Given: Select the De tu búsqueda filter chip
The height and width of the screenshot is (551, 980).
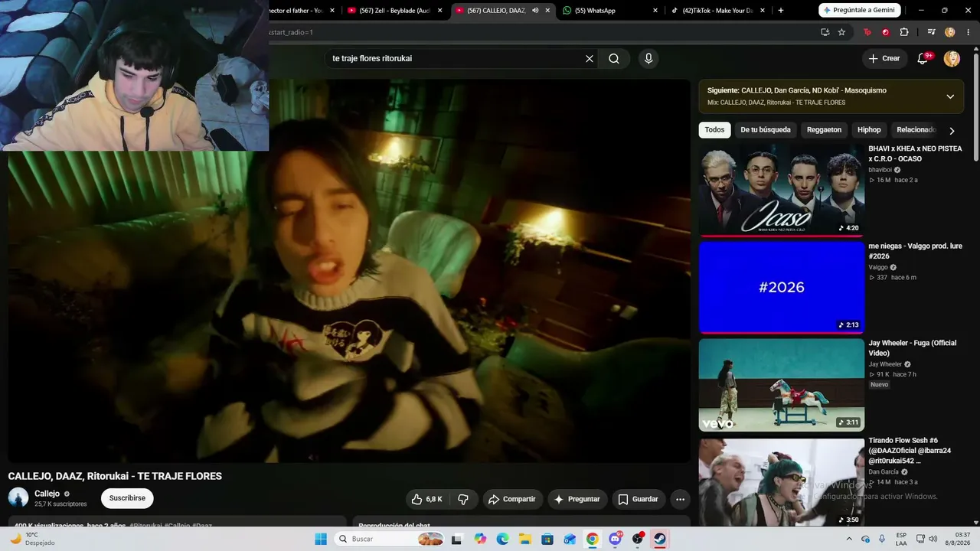Looking at the screenshot, I should click(766, 130).
